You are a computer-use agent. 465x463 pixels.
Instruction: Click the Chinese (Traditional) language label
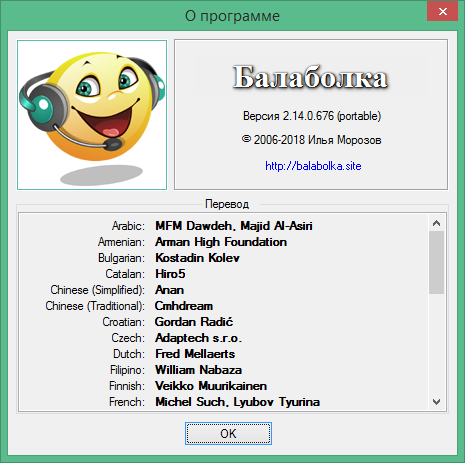(x=95, y=306)
